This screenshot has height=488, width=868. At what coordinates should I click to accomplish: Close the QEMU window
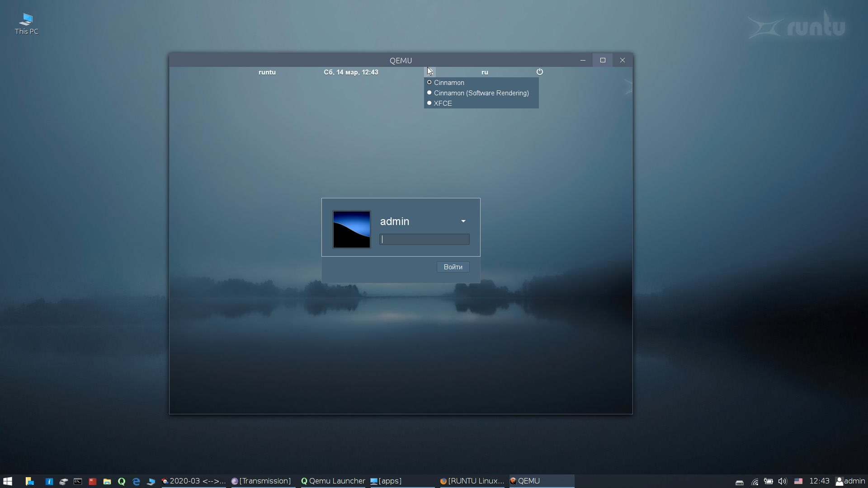(623, 60)
